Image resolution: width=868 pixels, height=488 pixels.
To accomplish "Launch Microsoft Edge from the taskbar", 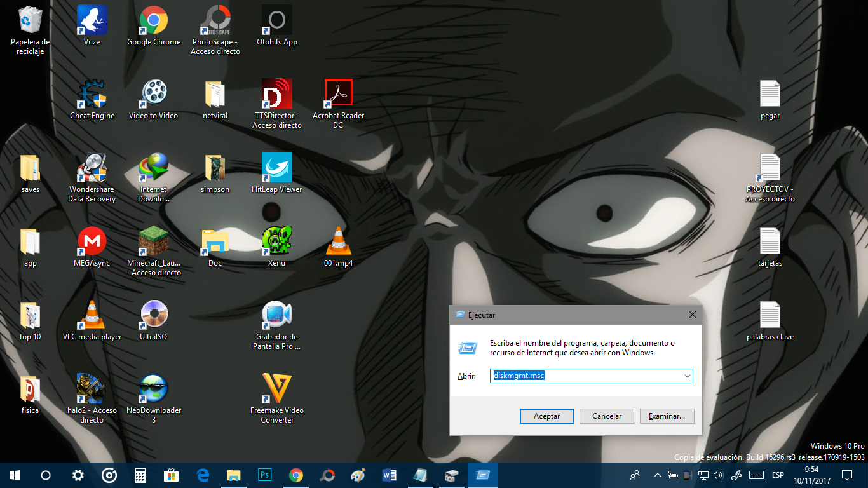I will [203, 475].
